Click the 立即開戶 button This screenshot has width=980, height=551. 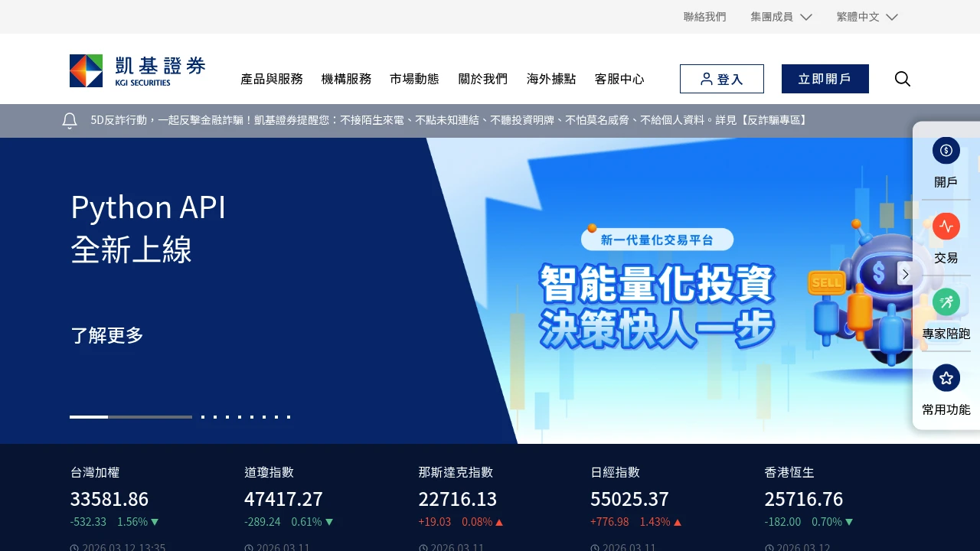825,79
